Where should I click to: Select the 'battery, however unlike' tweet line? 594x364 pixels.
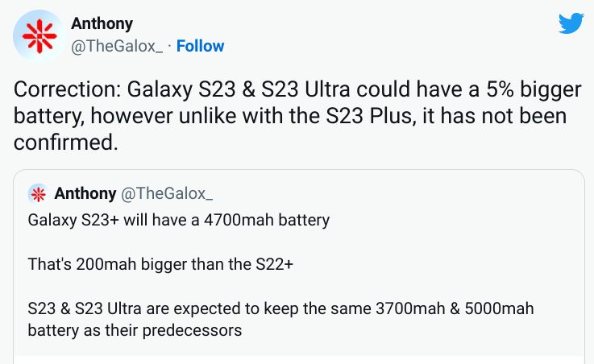[290, 116]
